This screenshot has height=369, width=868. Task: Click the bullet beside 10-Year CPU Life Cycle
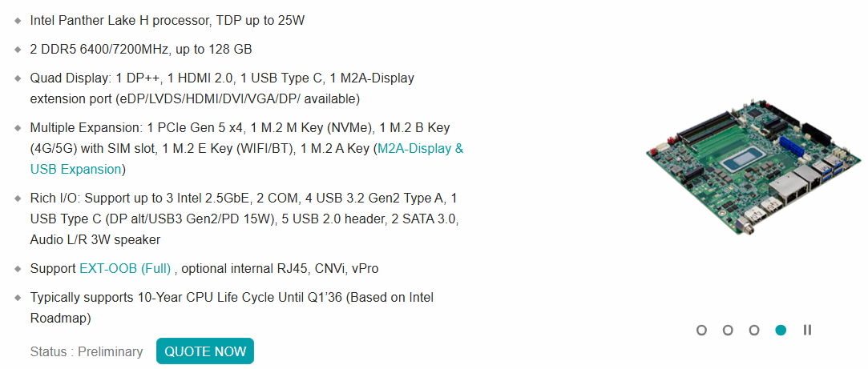(18, 299)
